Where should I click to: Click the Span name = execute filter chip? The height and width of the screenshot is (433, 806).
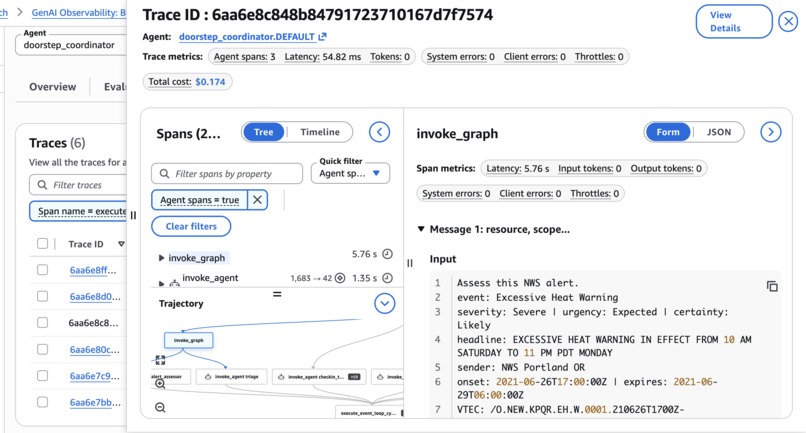tap(78, 211)
